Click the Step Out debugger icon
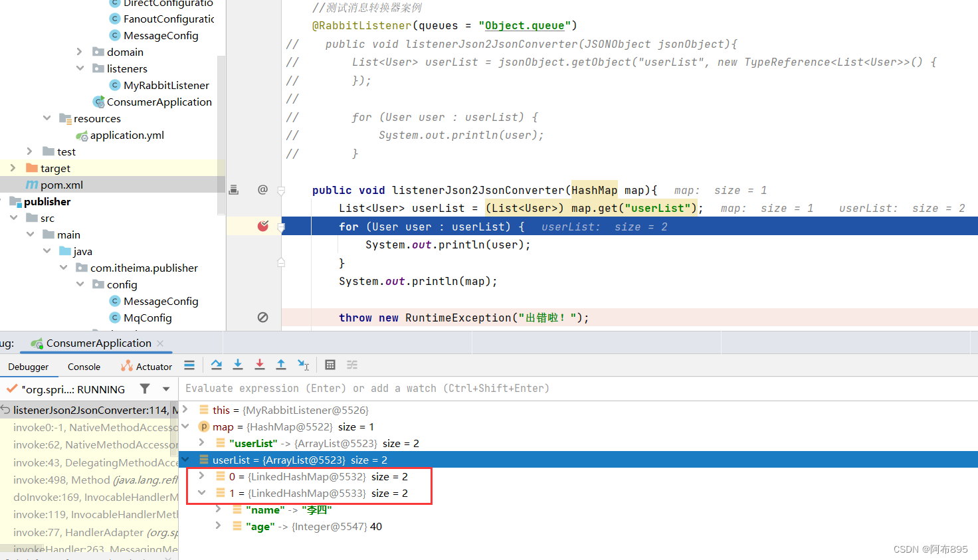978x560 pixels. (281, 365)
